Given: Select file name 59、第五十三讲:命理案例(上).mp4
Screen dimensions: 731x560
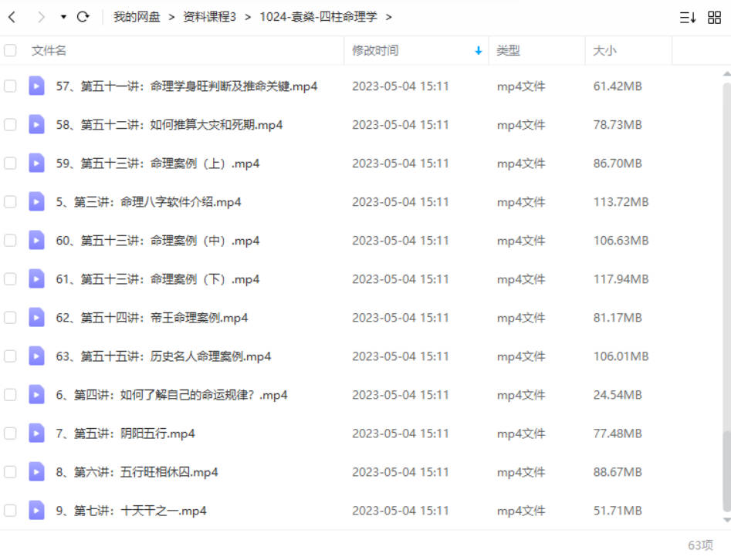Looking at the screenshot, I should pyautogui.click(x=157, y=164).
